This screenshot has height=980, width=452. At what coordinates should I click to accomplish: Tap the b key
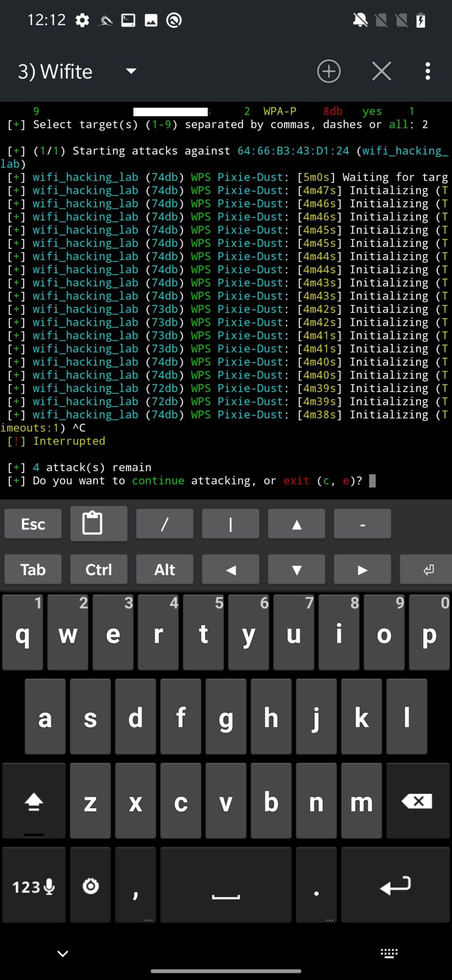tap(271, 801)
